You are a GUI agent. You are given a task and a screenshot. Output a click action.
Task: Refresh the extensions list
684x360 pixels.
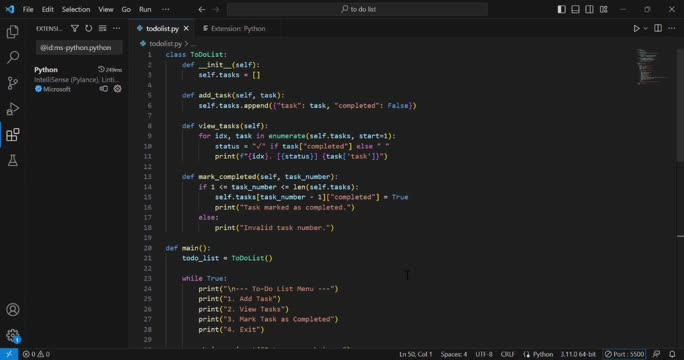pos(89,28)
